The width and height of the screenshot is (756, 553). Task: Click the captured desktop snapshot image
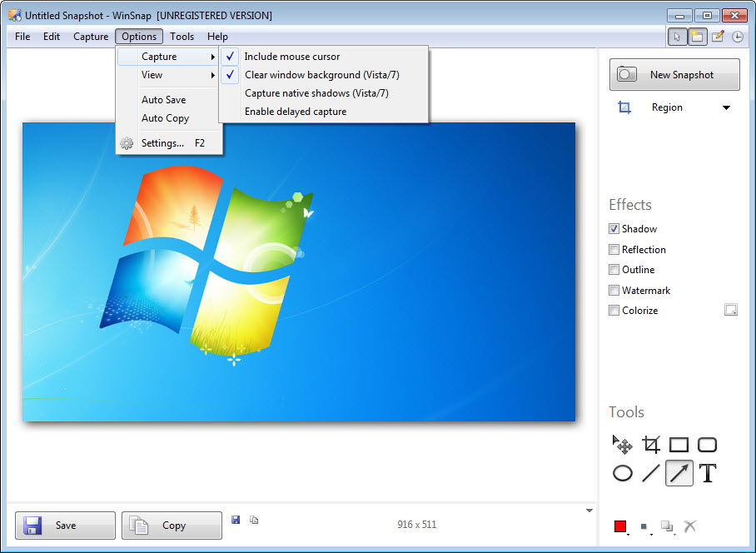299,272
